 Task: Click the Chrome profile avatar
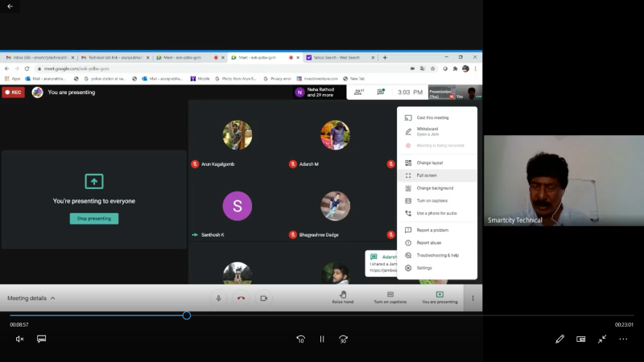[465, 68]
